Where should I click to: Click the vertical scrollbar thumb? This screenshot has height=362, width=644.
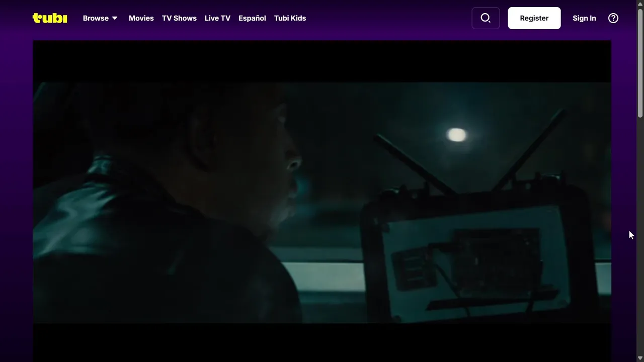(640, 63)
